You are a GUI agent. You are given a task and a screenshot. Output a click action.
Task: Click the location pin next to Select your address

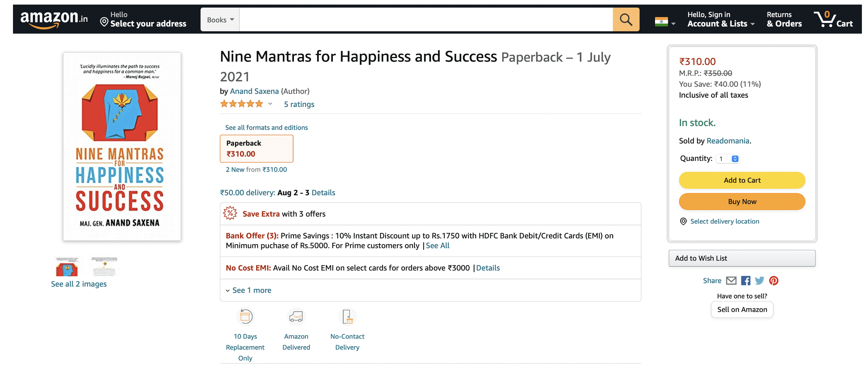104,22
